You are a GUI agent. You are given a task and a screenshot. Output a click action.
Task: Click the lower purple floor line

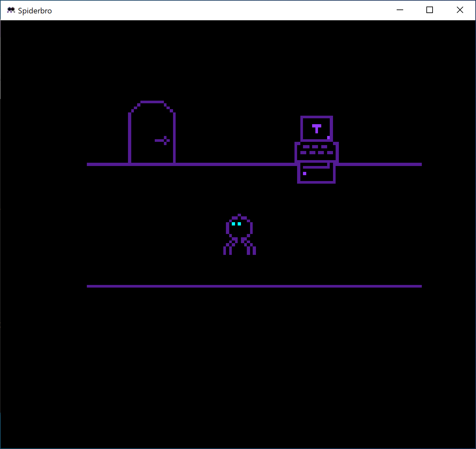pyautogui.click(x=254, y=286)
